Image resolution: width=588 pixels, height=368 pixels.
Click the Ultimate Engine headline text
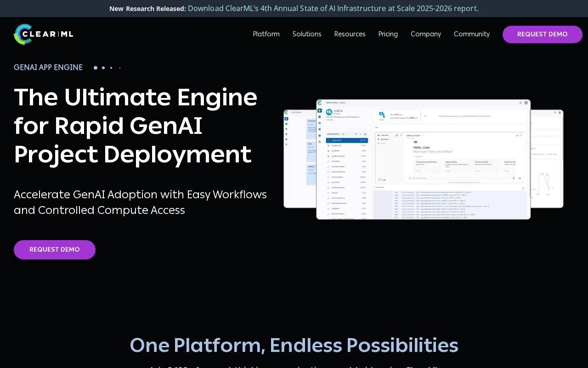136,126
